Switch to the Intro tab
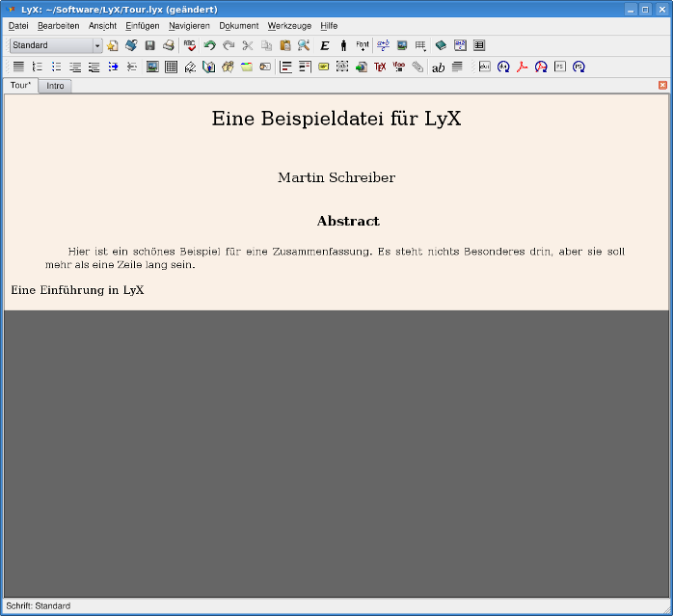 (55, 86)
